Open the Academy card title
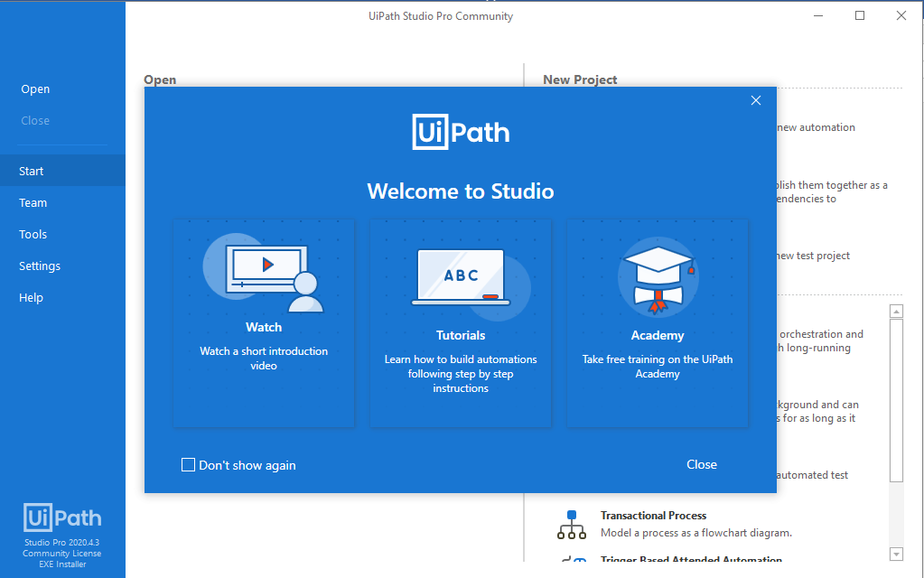Screen dimensions: 924x578 (x=658, y=335)
